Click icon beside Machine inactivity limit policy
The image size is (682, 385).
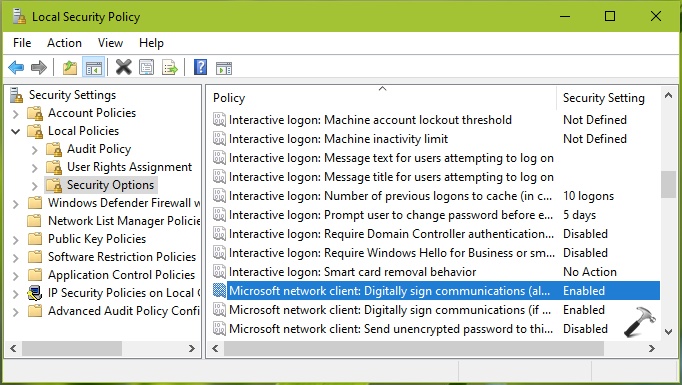[x=219, y=139]
